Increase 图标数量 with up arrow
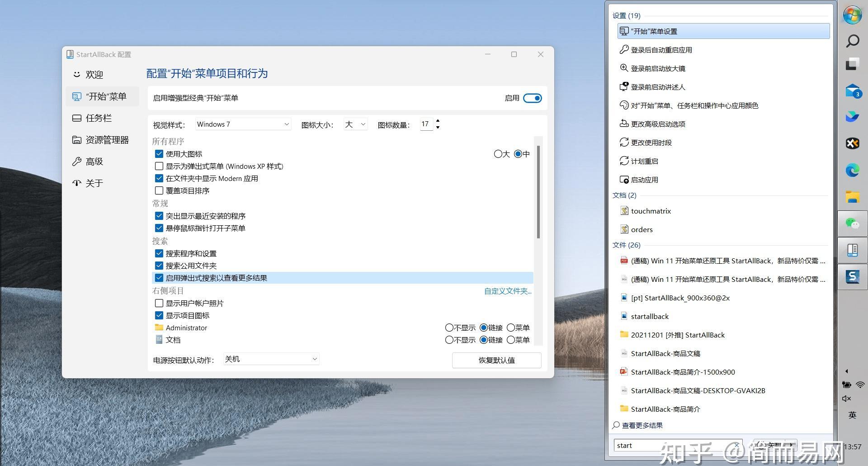This screenshot has width=868, height=466. click(438, 121)
